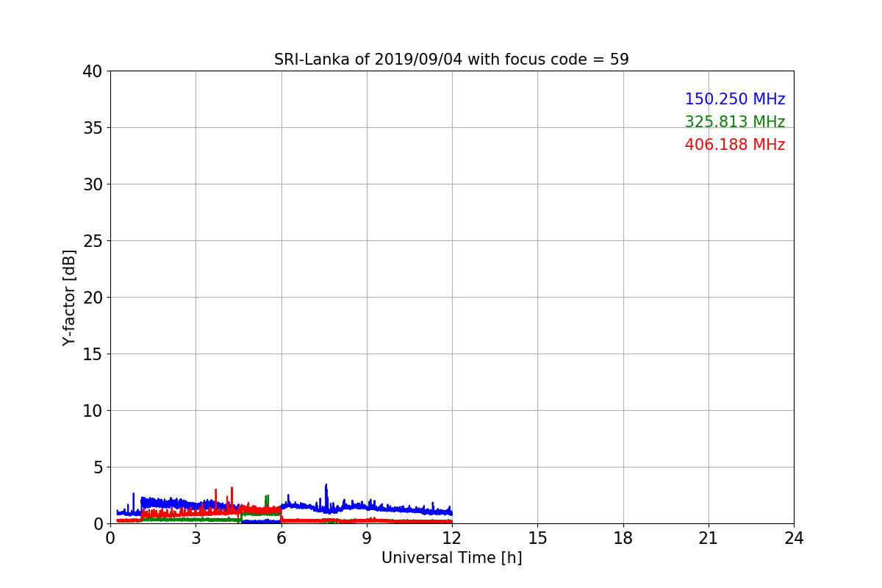The image size is (882, 588).
Task: Click x-axis tick label 18
Action: pos(623,538)
